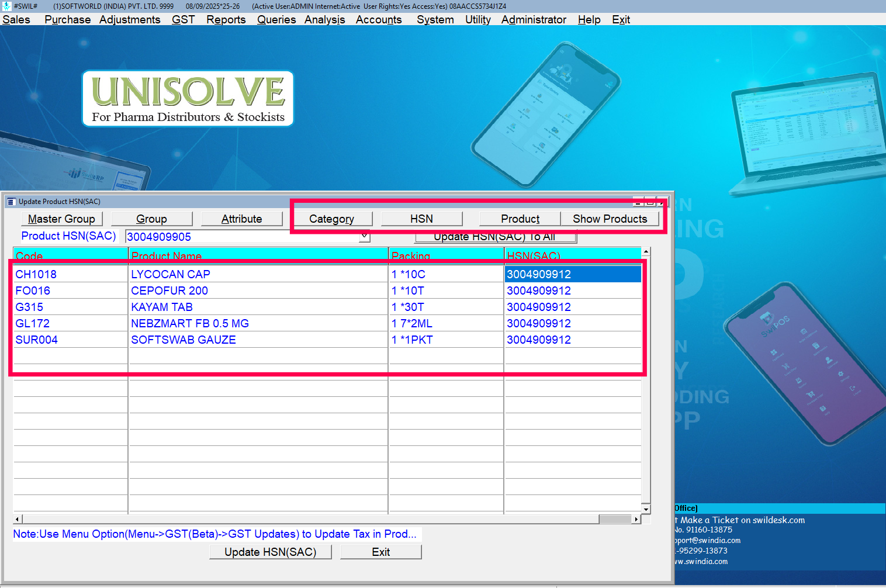Select product name LYCOCAN CAP
The width and height of the screenshot is (886, 588).
coord(258,274)
